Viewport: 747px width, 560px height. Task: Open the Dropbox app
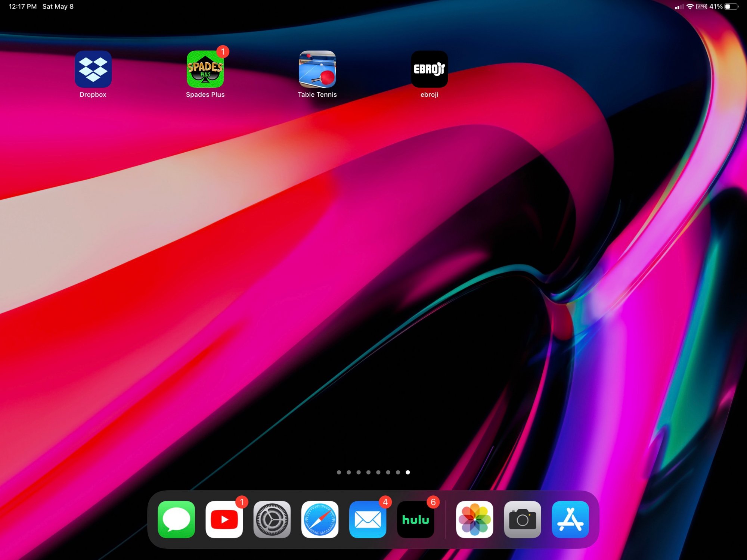93,69
